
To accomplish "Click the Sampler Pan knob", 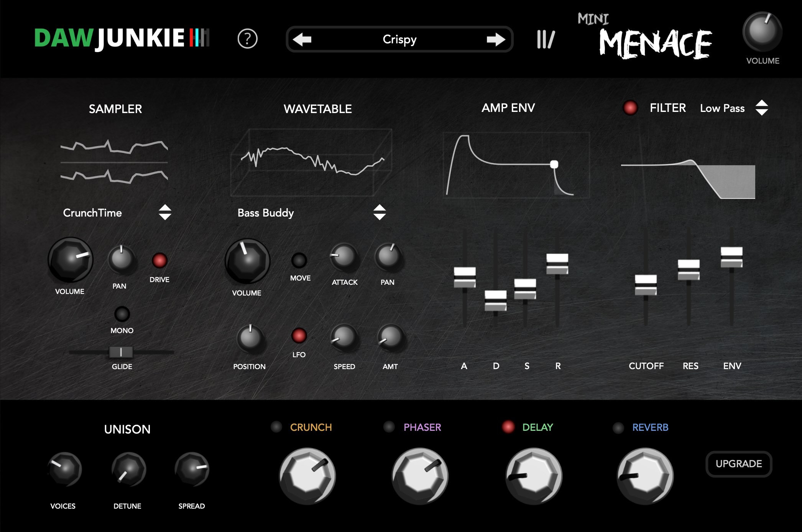I will 122,259.
